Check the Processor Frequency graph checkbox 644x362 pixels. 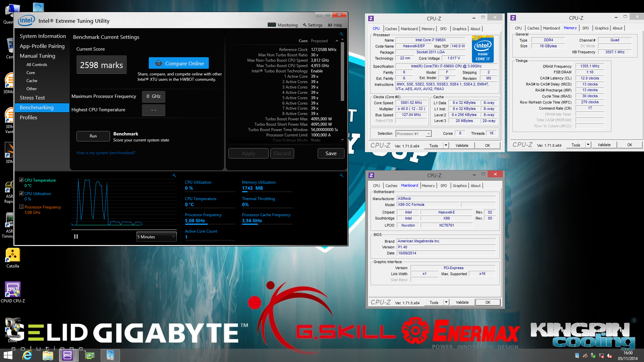click(x=21, y=207)
